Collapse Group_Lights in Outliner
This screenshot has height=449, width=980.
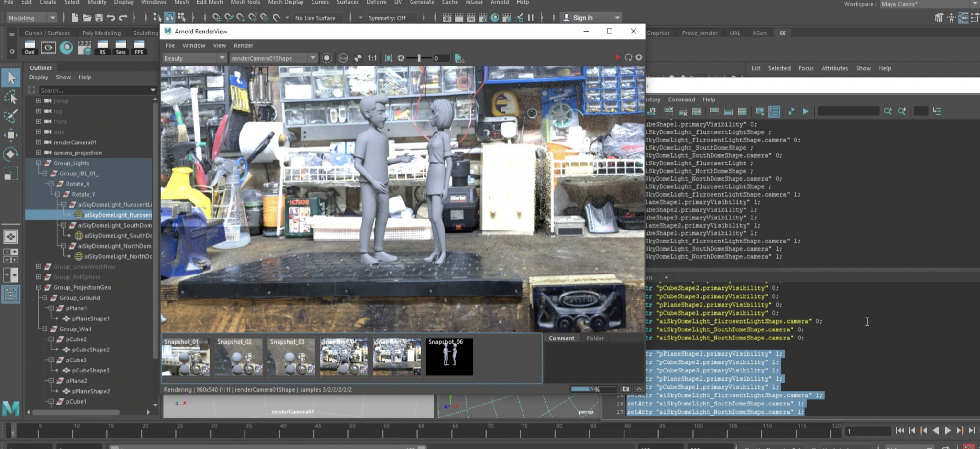(x=39, y=163)
